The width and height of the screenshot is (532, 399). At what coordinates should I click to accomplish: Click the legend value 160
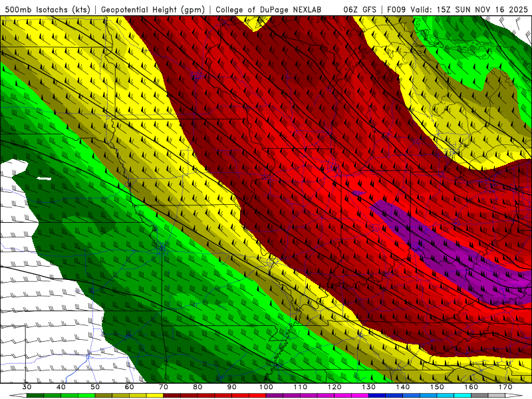pos(471,387)
